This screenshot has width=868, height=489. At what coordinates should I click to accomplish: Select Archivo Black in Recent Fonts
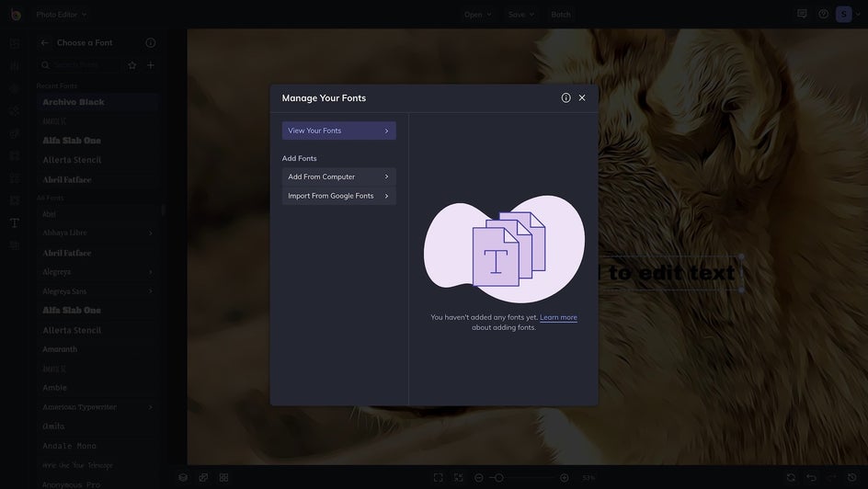pyautogui.click(x=97, y=102)
